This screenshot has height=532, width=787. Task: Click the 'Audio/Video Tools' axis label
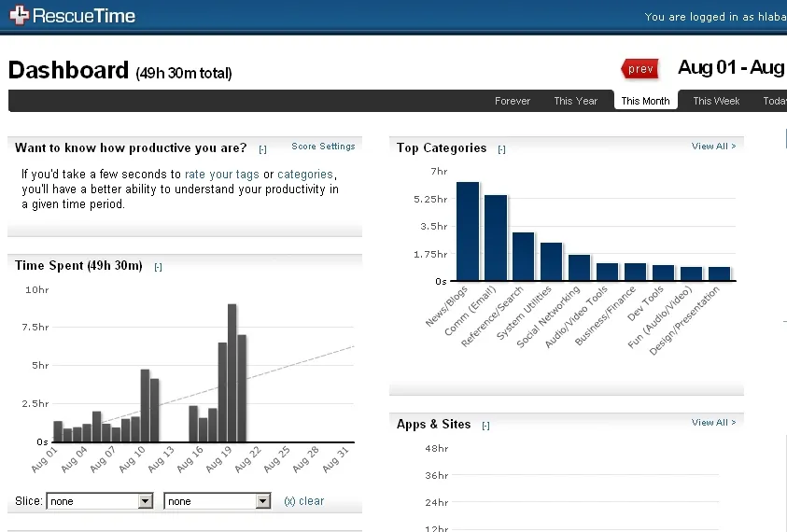point(576,316)
